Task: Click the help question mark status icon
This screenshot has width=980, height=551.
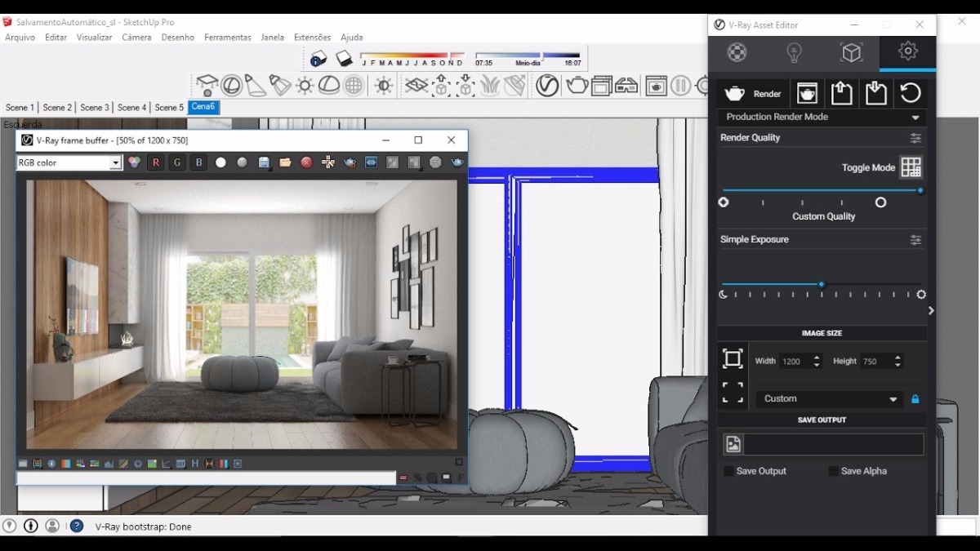Action: tap(76, 526)
